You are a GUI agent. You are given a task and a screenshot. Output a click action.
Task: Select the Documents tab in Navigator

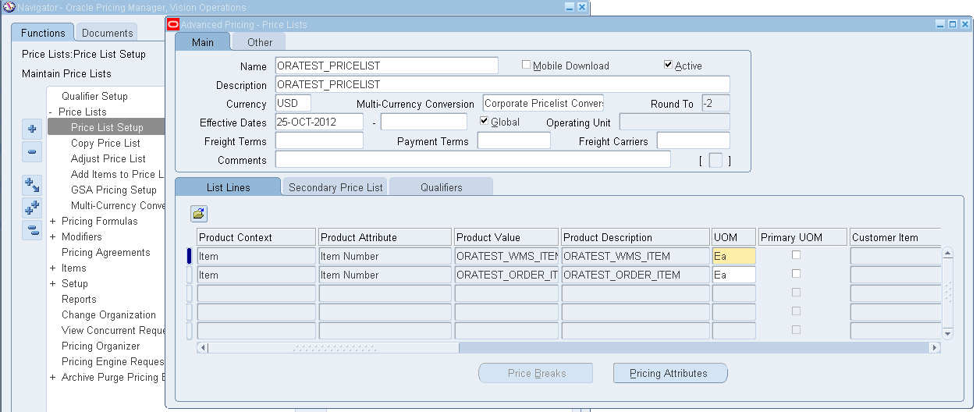pyautogui.click(x=107, y=33)
